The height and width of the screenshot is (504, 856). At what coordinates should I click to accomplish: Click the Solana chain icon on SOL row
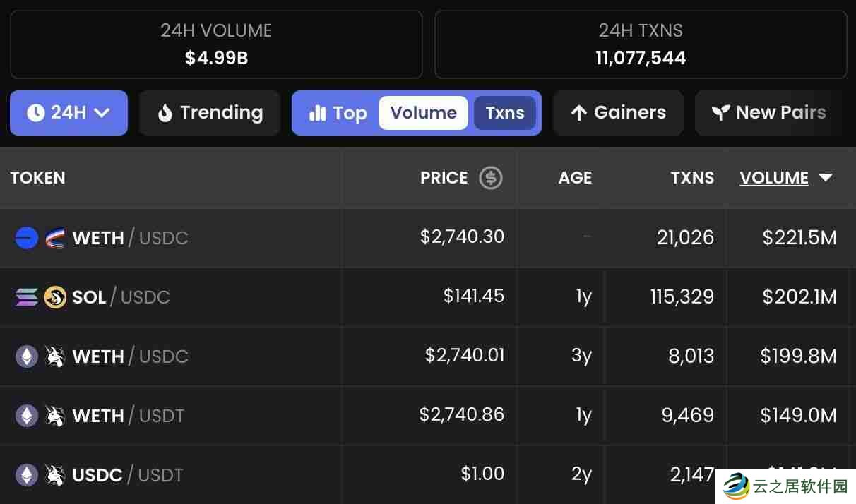[26, 297]
